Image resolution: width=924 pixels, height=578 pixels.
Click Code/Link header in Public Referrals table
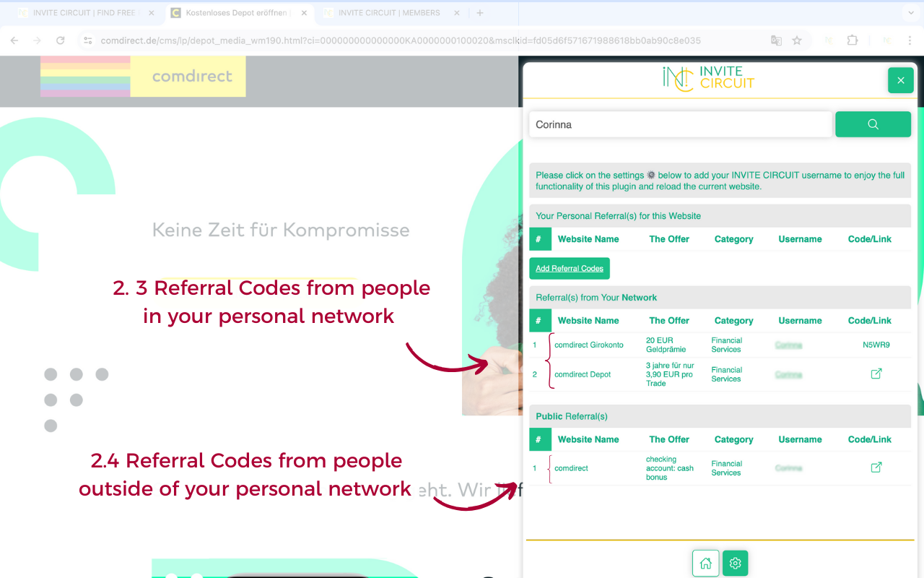coord(870,439)
